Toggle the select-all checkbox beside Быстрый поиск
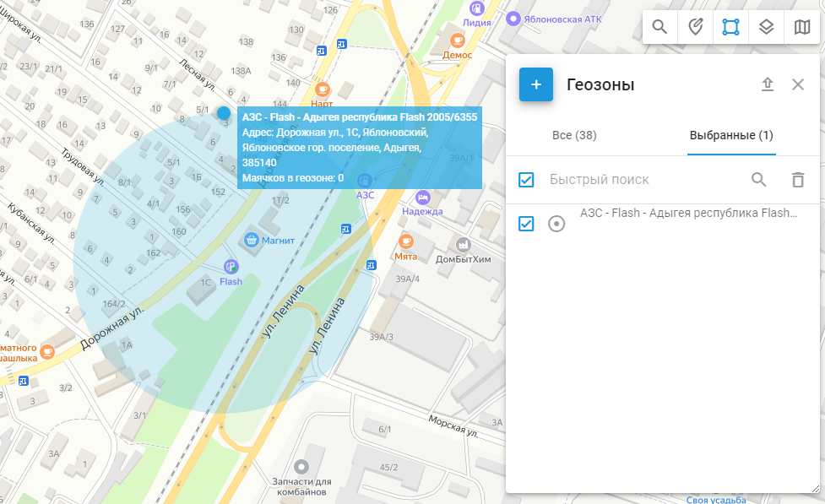Viewport: 825px width, 504px height. [526, 180]
